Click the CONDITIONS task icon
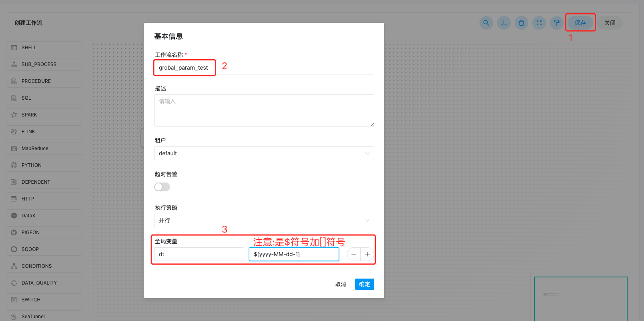Viewport: 644px width, 321px height. pos(14,266)
